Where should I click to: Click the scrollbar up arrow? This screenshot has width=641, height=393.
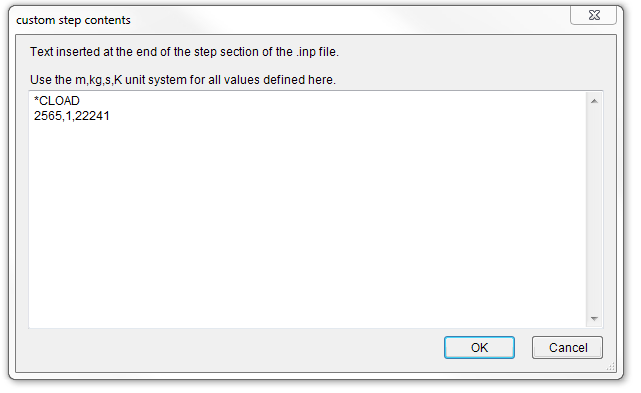tap(594, 101)
